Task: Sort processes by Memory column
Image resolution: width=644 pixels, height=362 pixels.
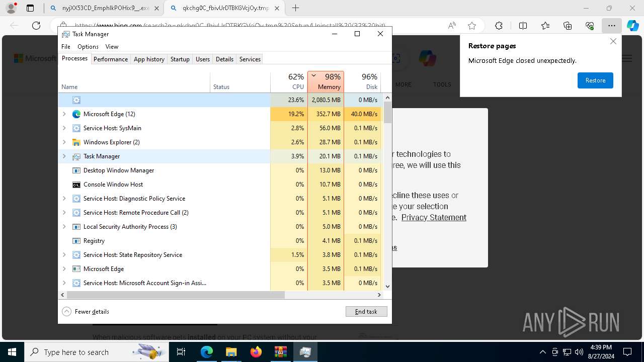Action: 326,82
